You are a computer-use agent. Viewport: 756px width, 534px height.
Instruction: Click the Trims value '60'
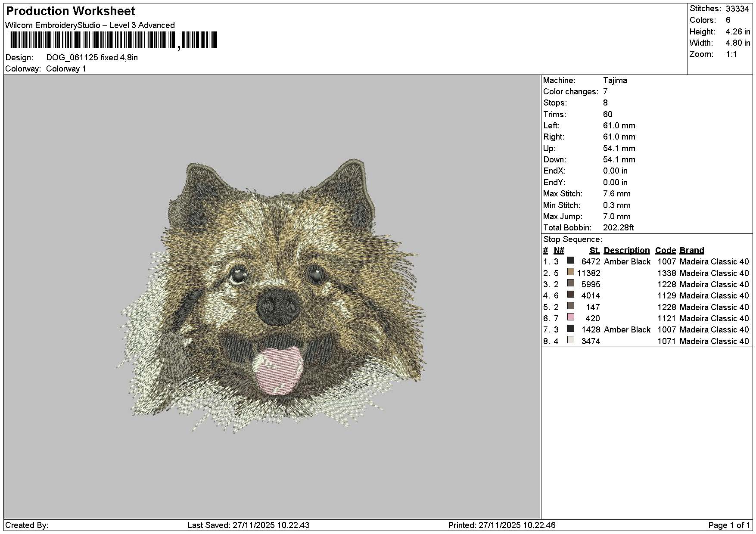[608, 114]
